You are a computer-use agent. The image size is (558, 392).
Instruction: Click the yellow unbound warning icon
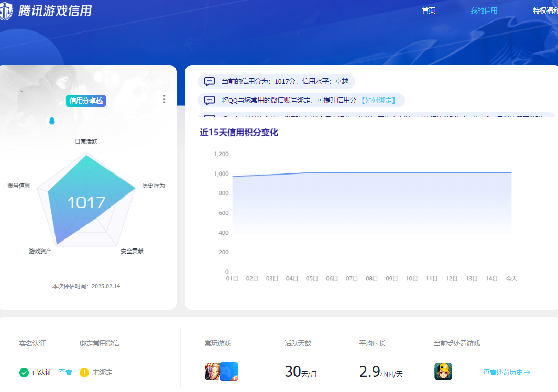point(84,373)
